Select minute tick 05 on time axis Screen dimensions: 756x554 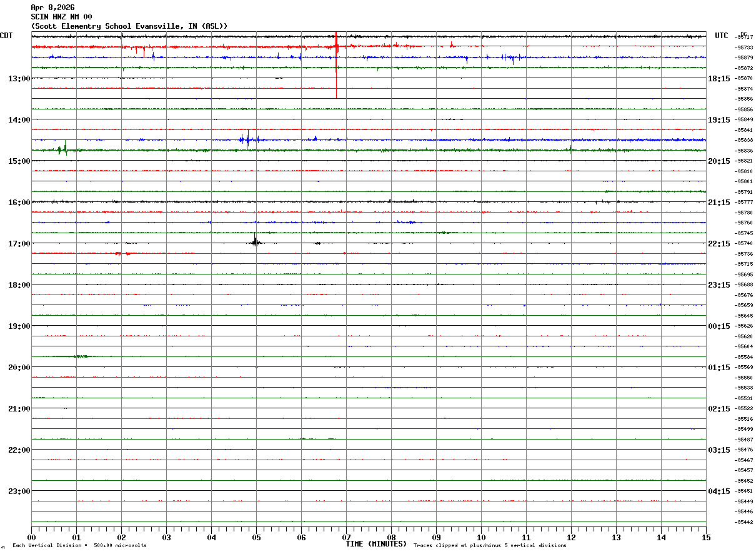[x=256, y=537]
